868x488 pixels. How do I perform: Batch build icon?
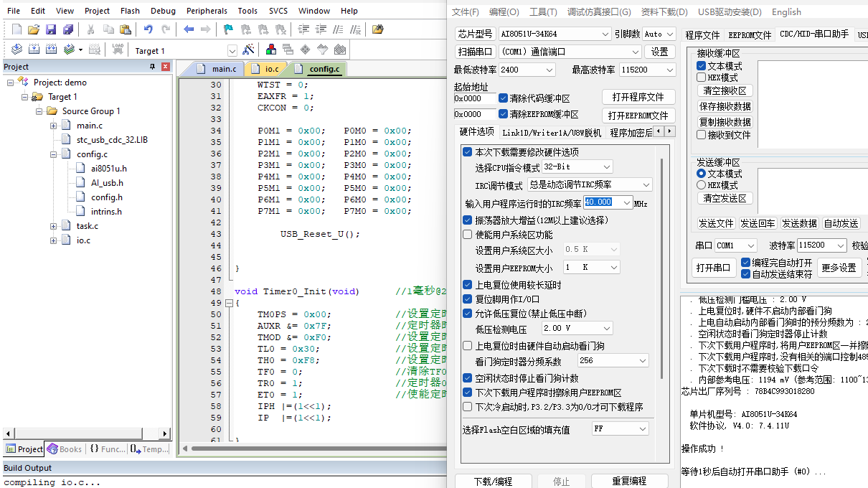tap(70, 50)
